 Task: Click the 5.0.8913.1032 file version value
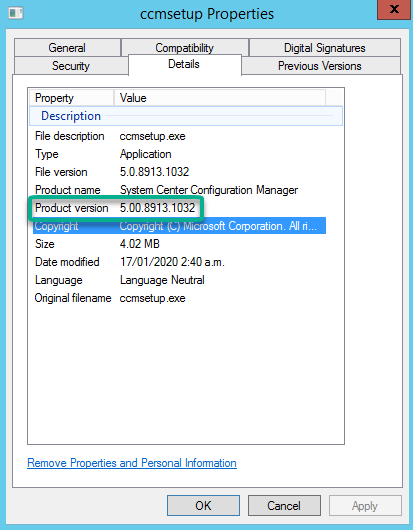coord(154,172)
